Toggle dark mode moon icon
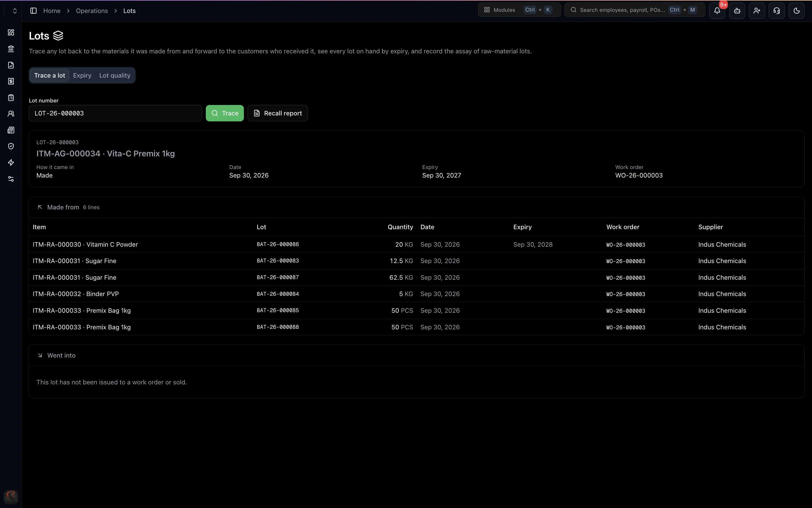 point(796,11)
